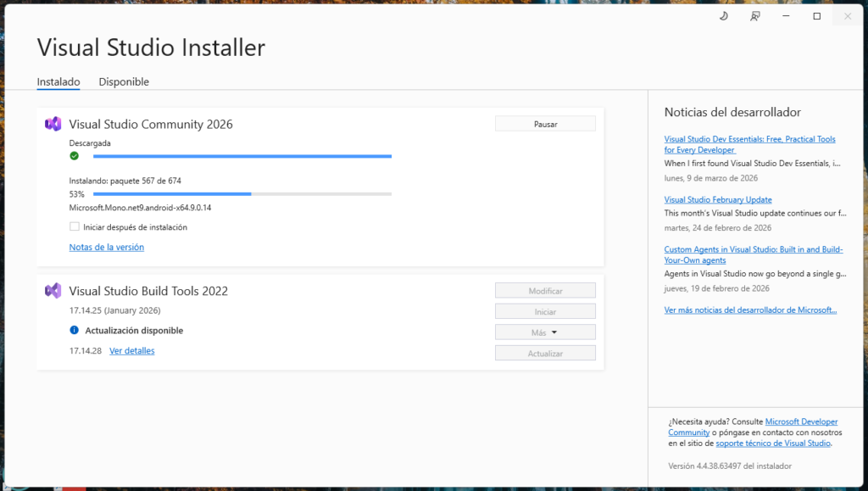
Task: Maximize the Visual Studio Installer window
Action: click(817, 16)
